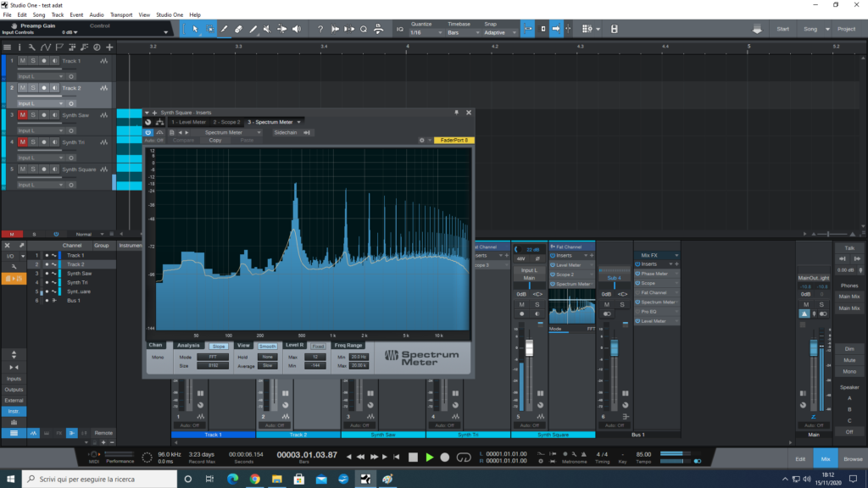Switch to the '1 - Level Meter' tab
Screen dimensions: 868x488
pyautogui.click(x=188, y=122)
